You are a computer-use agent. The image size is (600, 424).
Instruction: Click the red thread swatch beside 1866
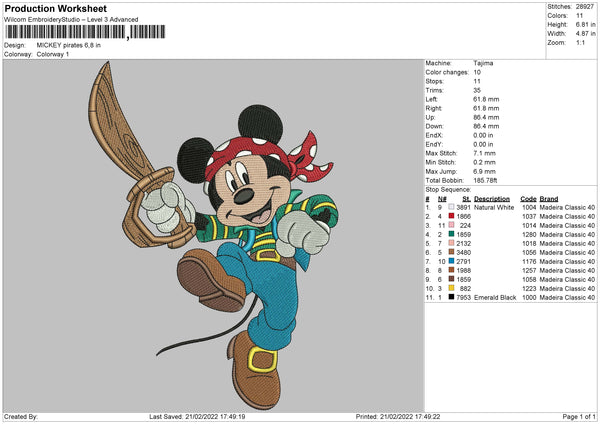[452, 216]
